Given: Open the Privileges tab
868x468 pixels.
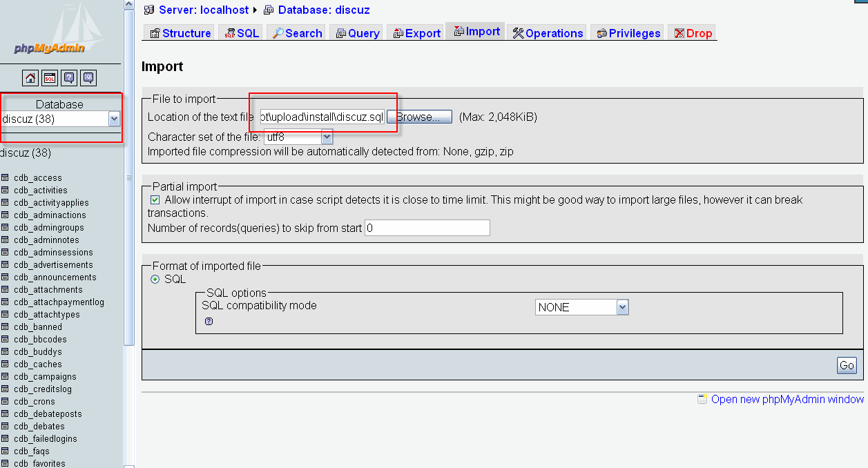Looking at the screenshot, I should click(628, 33).
